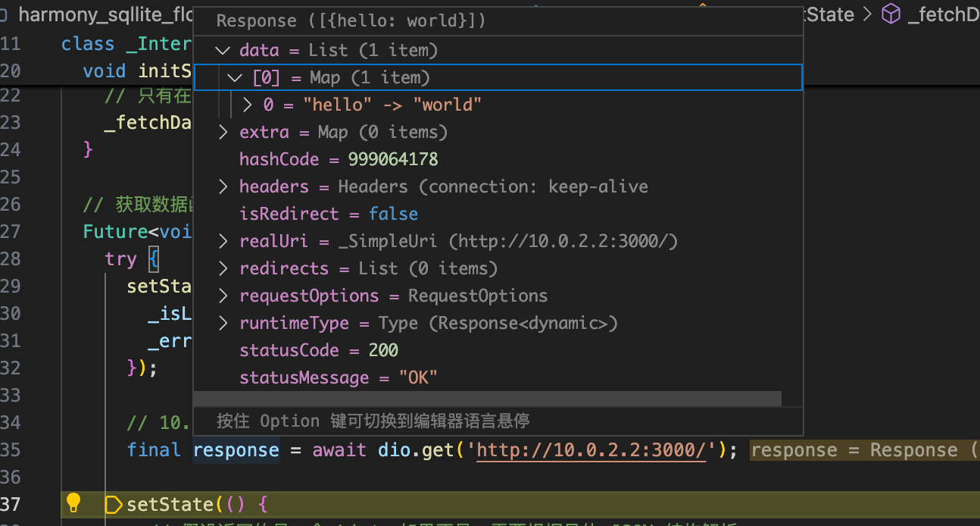The height and width of the screenshot is (526, 980).
Task: Click the comment on line 34
Action: tap(160, 423)
